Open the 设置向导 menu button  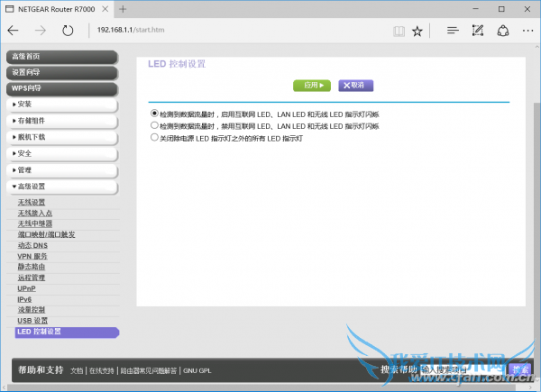pyautogui.click(x=62, y=73)
